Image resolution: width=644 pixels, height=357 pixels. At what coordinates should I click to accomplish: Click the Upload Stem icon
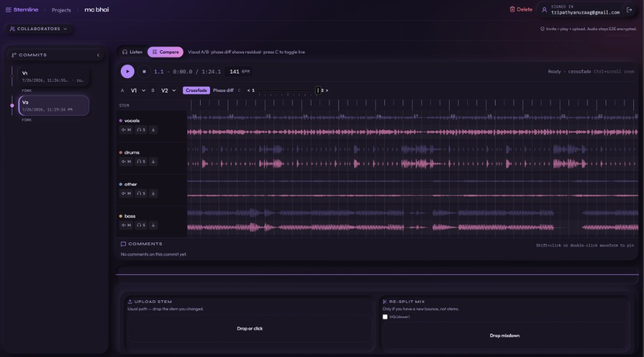(130, 302)
